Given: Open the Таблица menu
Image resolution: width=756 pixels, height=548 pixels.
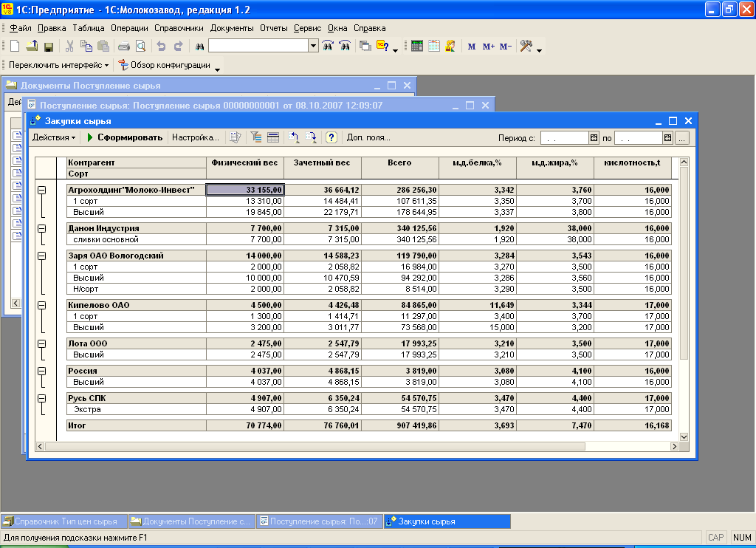Looking at the screenshot, I should (89, 28).
